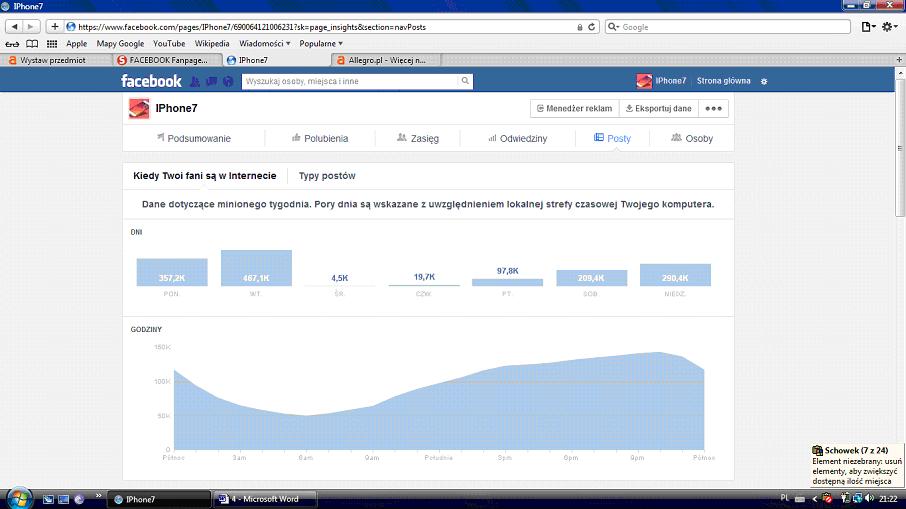Open the Apple bookmark
The width and height of the screenshot is (906, 509).
tap(76, 44)
